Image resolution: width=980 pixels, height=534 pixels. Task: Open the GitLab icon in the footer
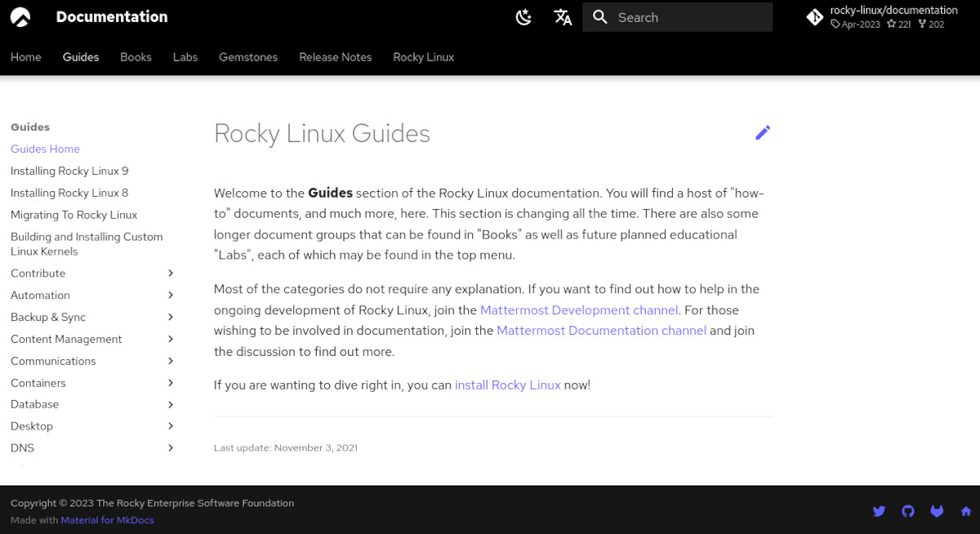(x=937, y=511)
